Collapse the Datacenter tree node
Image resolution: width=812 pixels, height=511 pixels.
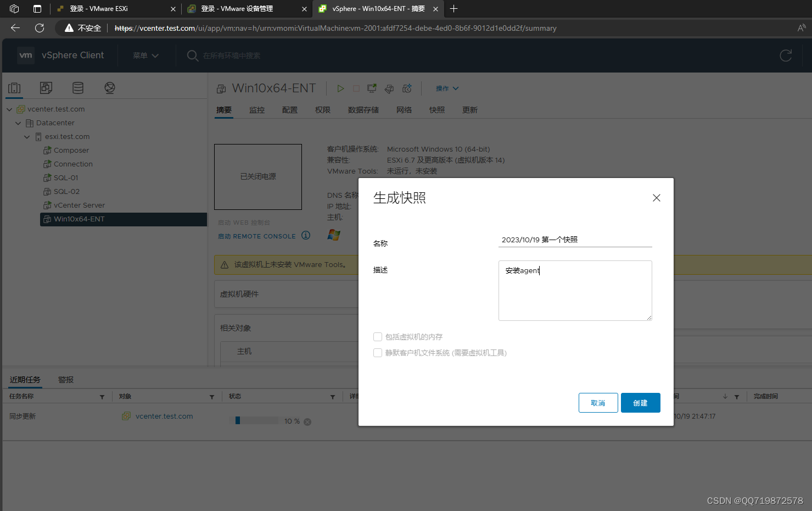tap(18, 123)
